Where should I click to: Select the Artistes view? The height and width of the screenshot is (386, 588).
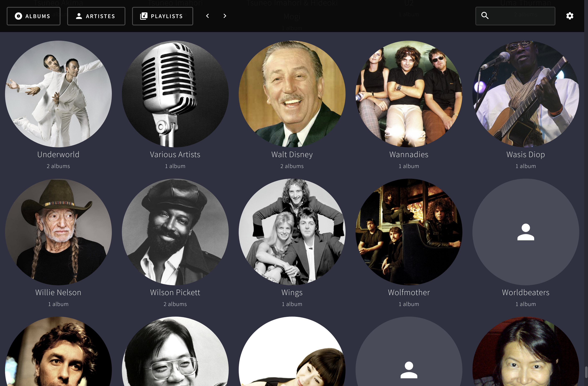coord(96,16)
